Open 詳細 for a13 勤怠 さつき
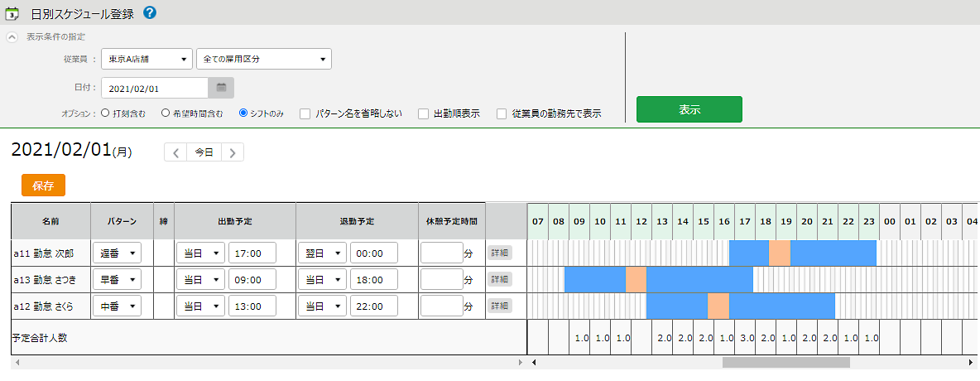This screenshot has height=381, width=980. click(500, 279)
